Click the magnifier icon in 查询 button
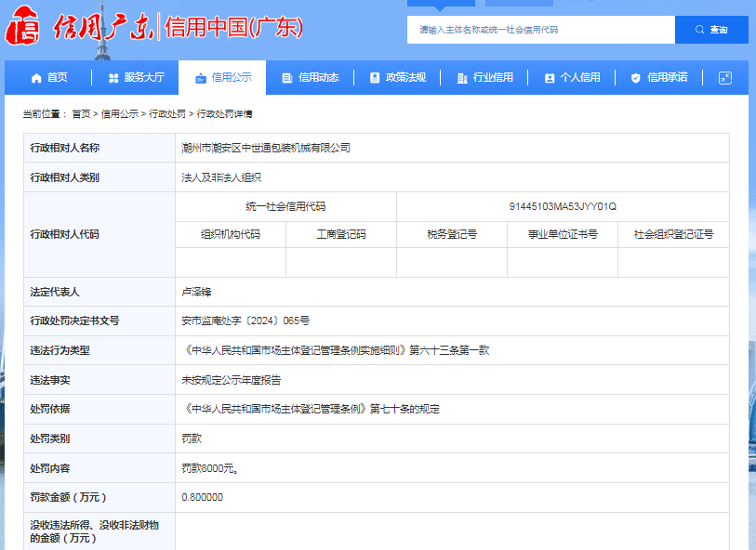The width and height of the screenshot is (756, 550). coord(699,30)
